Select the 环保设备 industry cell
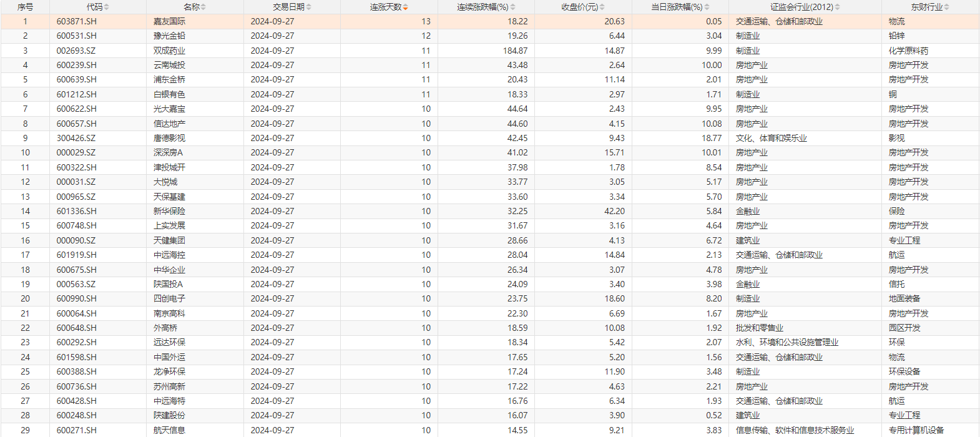This screenshot has height=437, width=980. tap(904, 371)
